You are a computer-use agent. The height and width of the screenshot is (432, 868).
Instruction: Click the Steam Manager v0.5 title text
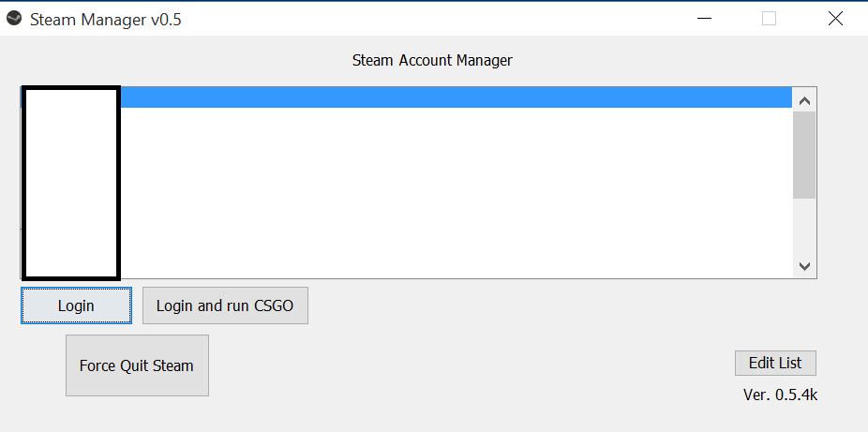click(106, 20)
